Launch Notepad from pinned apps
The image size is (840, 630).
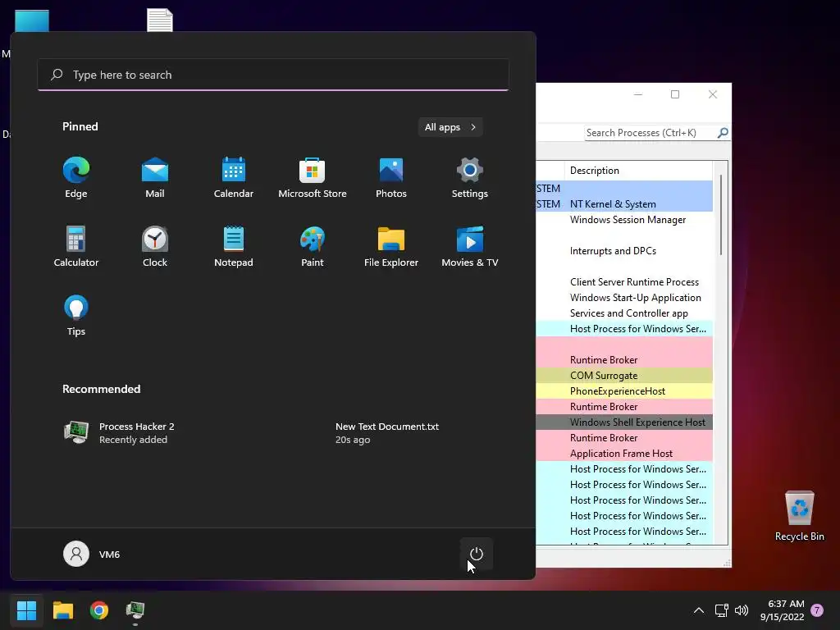click(x=234, y=247)
